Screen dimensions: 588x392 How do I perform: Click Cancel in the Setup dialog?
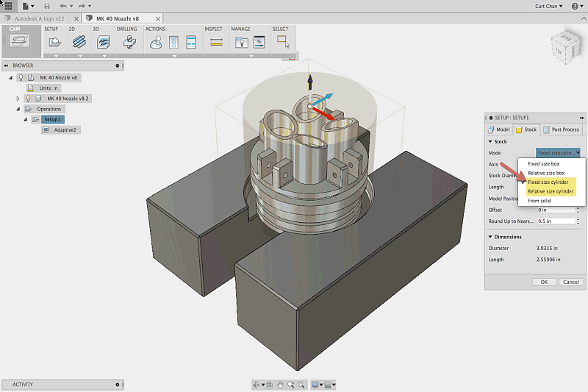click(571, 282)
